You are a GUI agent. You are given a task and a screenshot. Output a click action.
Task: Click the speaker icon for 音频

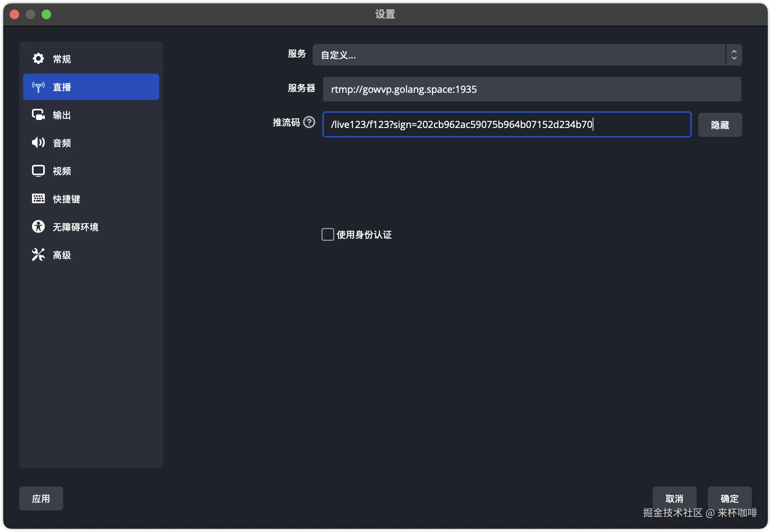(38, 143)
